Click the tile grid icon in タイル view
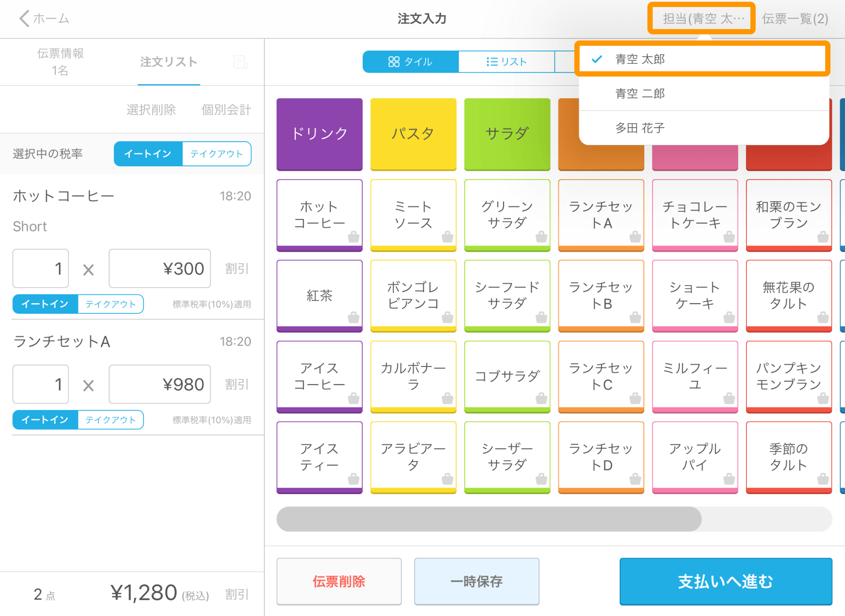This screenshot has height=616, width=845. [x=393, y=62]
